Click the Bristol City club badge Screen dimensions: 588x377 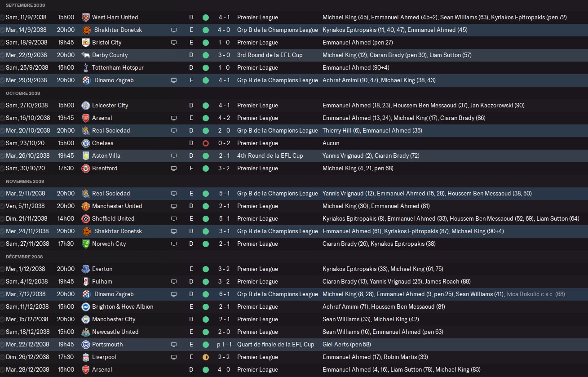point(85,42)
